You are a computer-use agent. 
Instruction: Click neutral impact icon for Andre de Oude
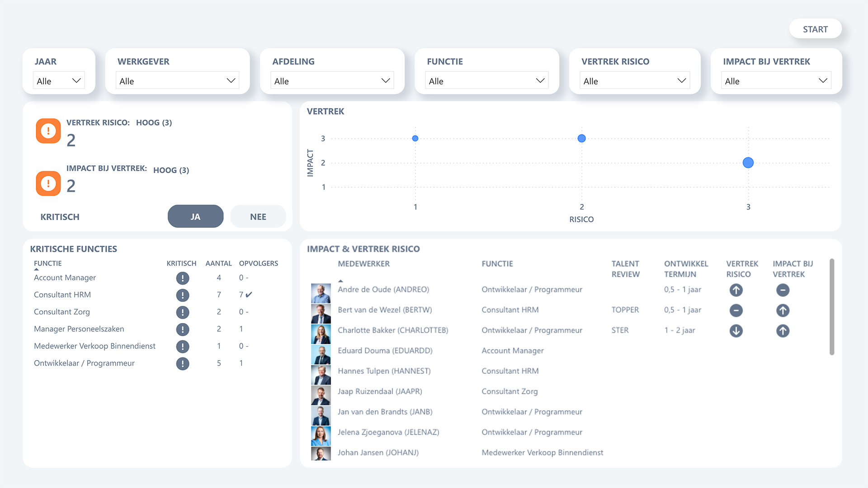tap(783, 290)
